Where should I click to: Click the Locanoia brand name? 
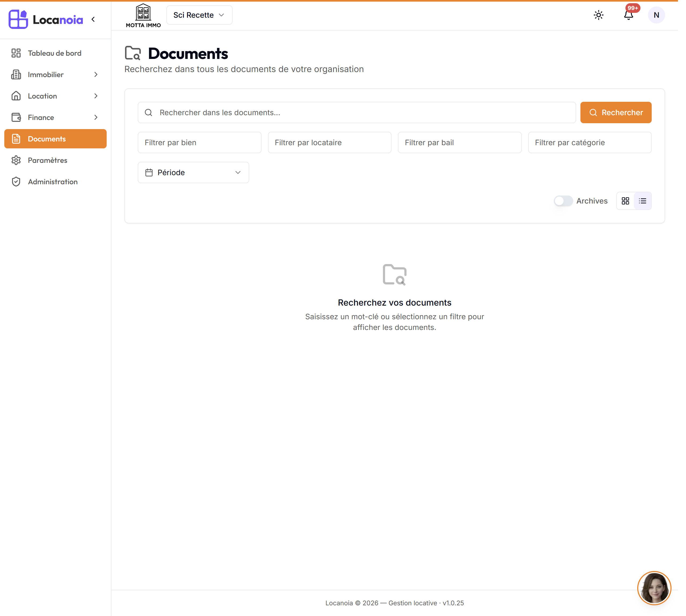pyautogui.click(x=58, y=20)
